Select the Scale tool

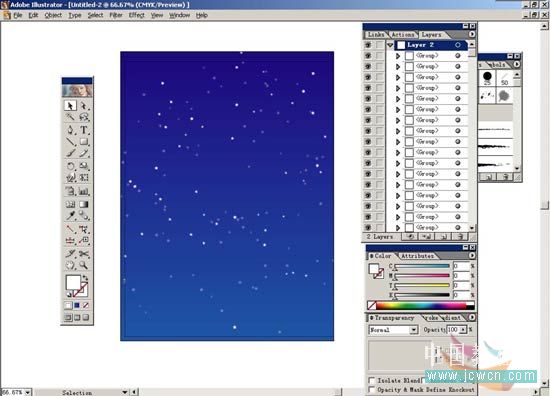(84, 166)
